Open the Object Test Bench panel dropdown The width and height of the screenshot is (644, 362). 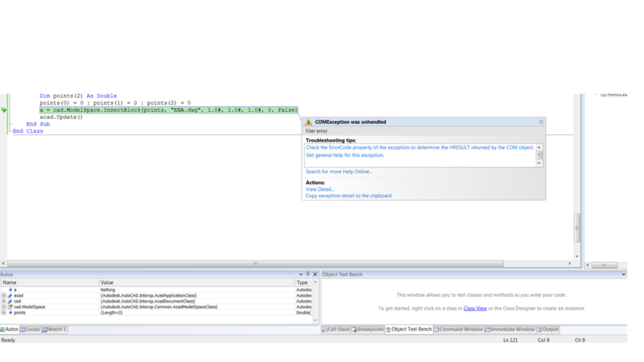623,274
